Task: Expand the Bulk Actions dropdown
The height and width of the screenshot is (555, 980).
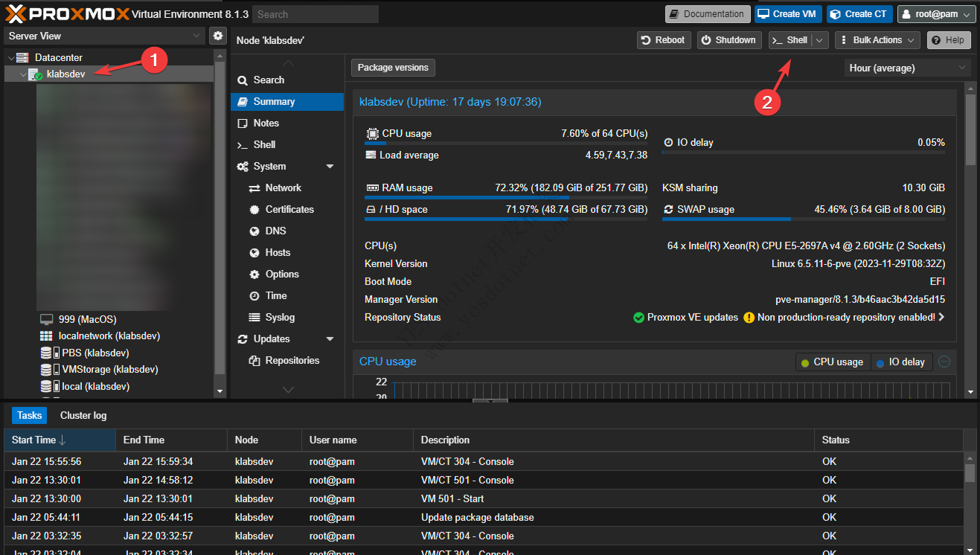Action: (877, 40)
